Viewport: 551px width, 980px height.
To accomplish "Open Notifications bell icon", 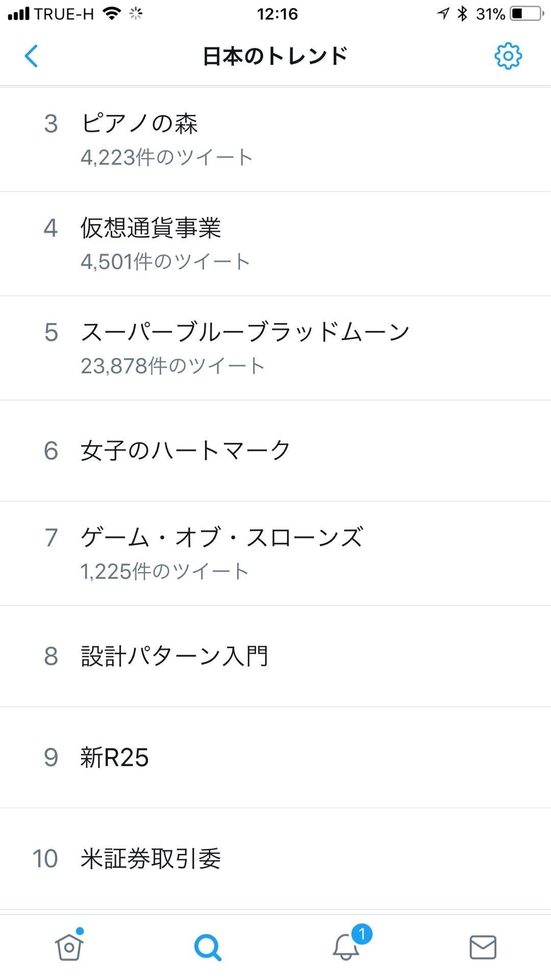I will (346, 947).
